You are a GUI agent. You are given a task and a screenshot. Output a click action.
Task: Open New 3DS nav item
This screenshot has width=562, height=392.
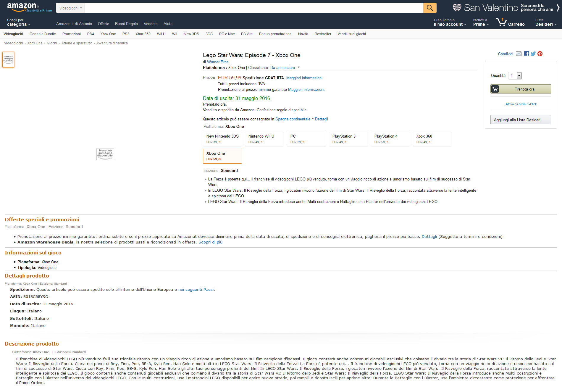pyautogui.click(x=191, y=34)
